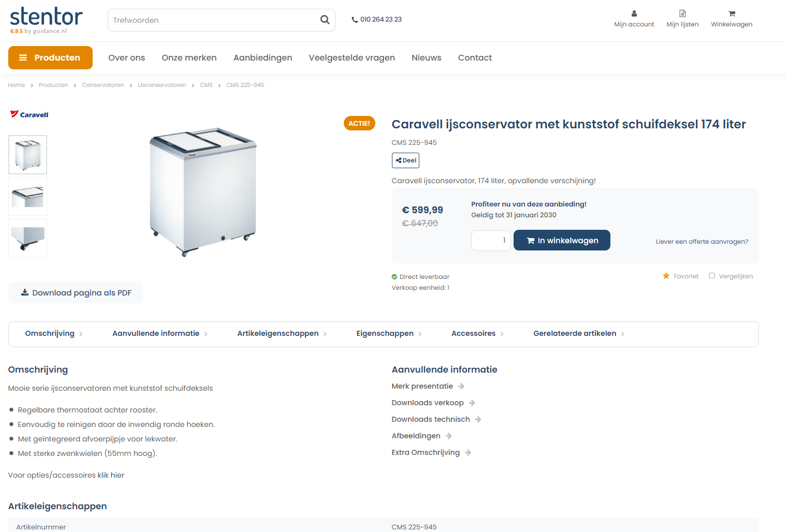The image size is (789, 532).
Task: Click the search magnifier icon
Action: click(325, 20)
